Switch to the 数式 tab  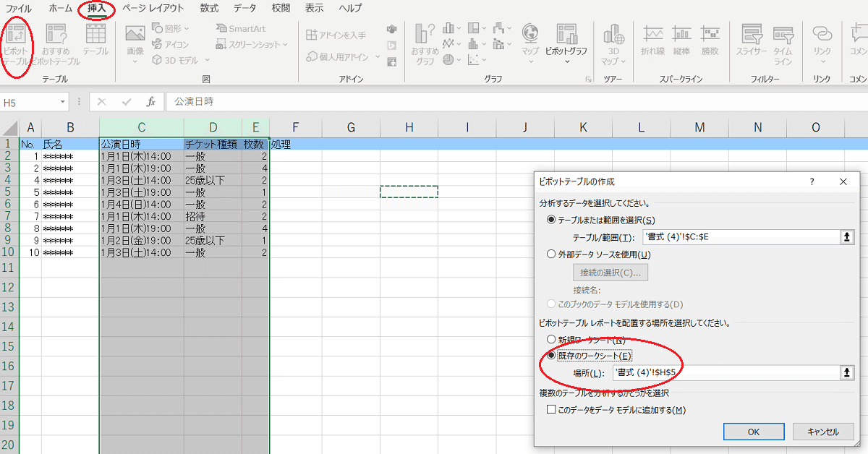tap(209, 8)
